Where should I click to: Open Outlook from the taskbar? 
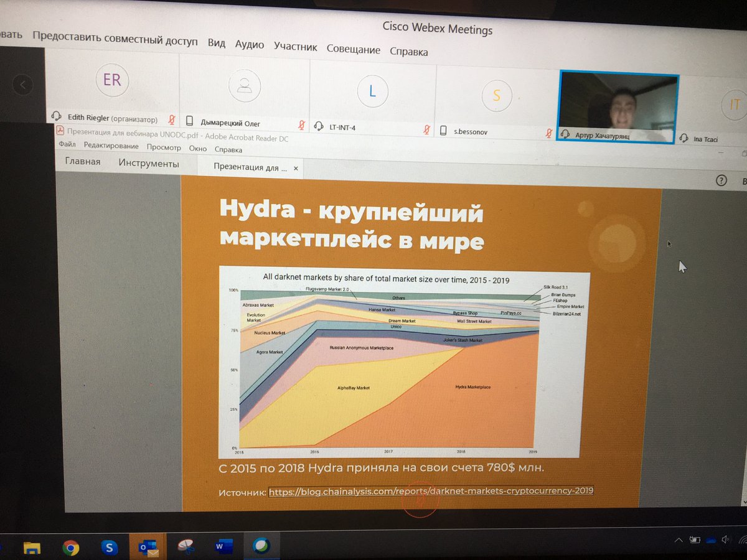tap(149, 548)
